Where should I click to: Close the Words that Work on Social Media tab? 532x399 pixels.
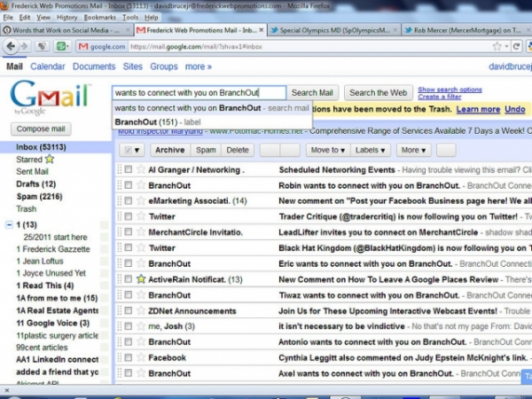pos(128,30)
